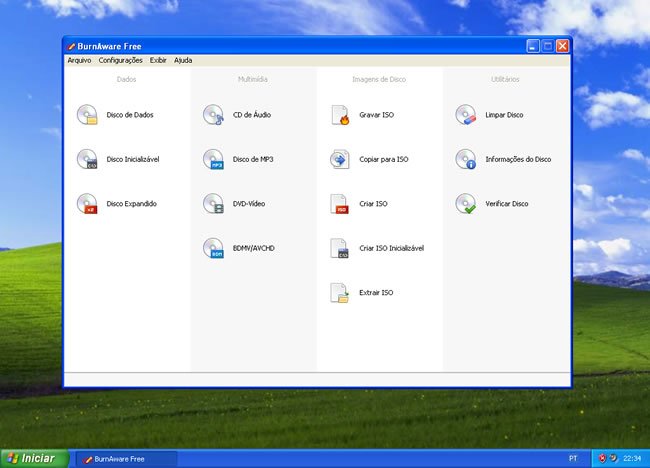Click the BurnAware Free taskbar button
Viewport: 650px width, 468px height.
pyautogui.click(x=126, y=459)
